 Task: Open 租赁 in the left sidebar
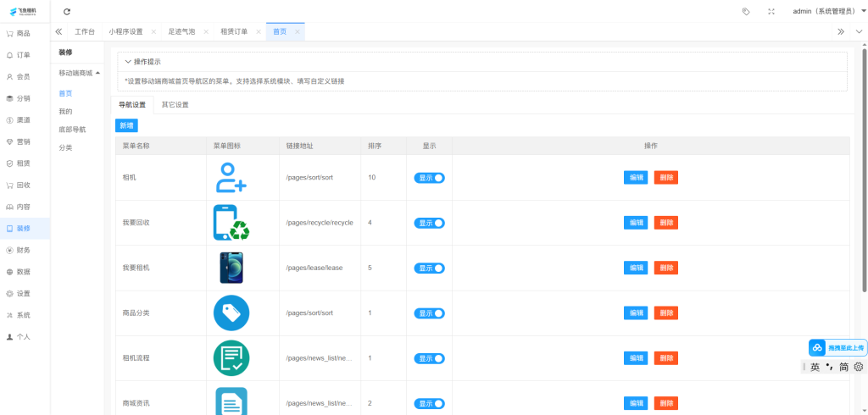pos(25,163)
